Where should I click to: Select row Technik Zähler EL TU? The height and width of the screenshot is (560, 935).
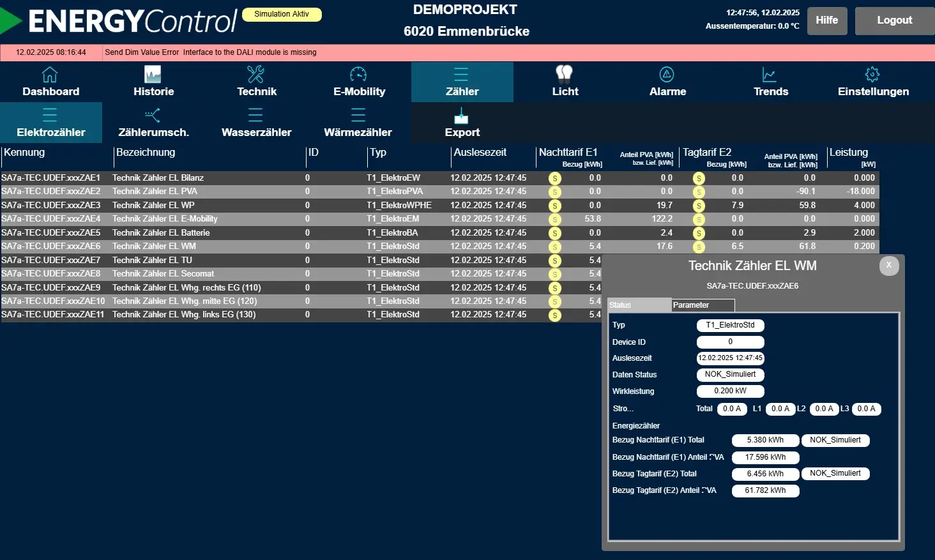click(301, 261)
